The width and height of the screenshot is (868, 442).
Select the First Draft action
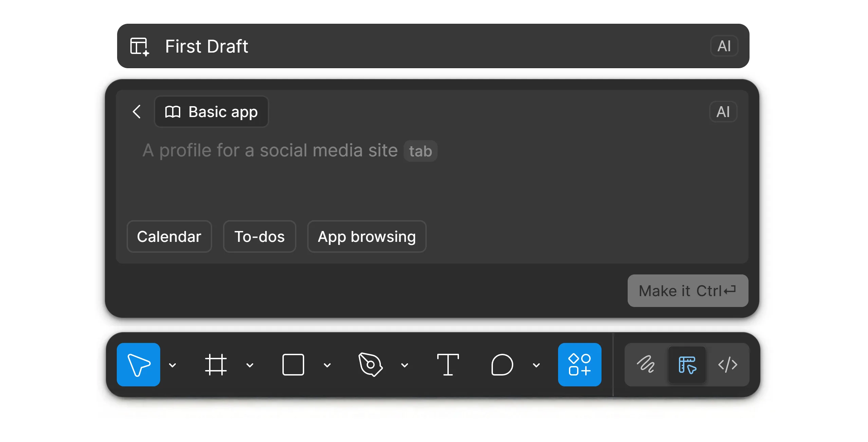(x=433, y=46)
